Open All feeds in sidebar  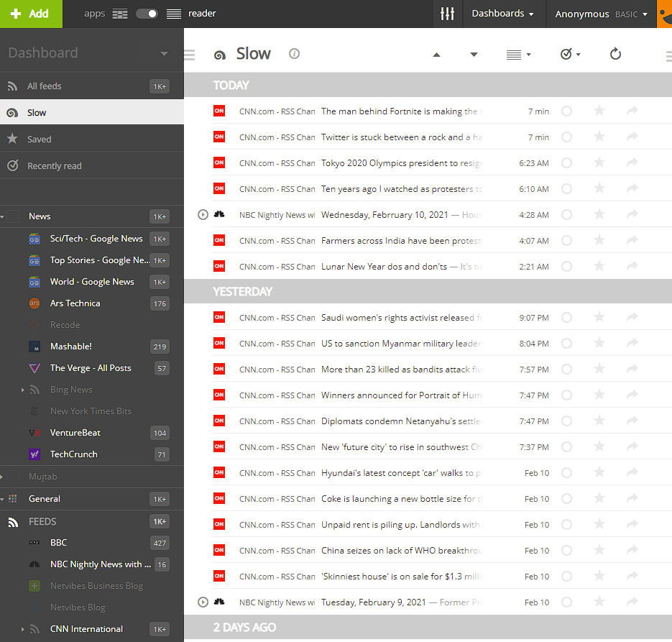(x=92, y=86)
